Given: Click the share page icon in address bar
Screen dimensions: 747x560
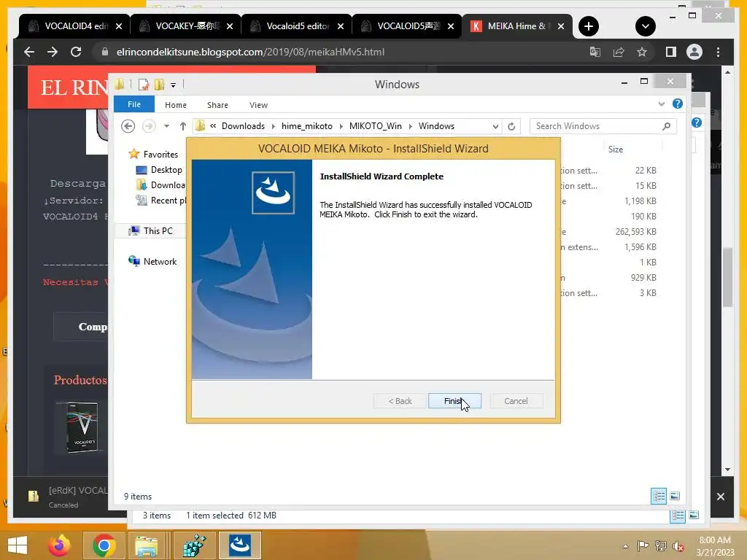Looking at the screenshot, I should coord(619,52).
